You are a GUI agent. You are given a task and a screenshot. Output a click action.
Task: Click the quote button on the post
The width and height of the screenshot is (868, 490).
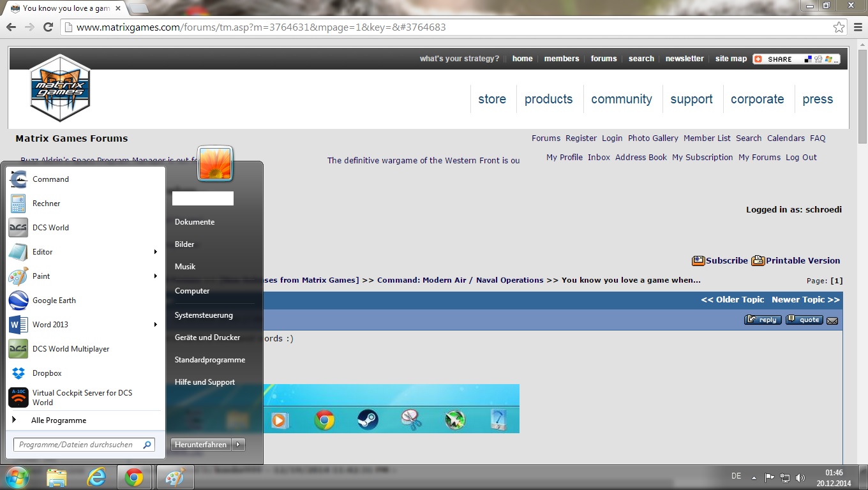[804, 320]
